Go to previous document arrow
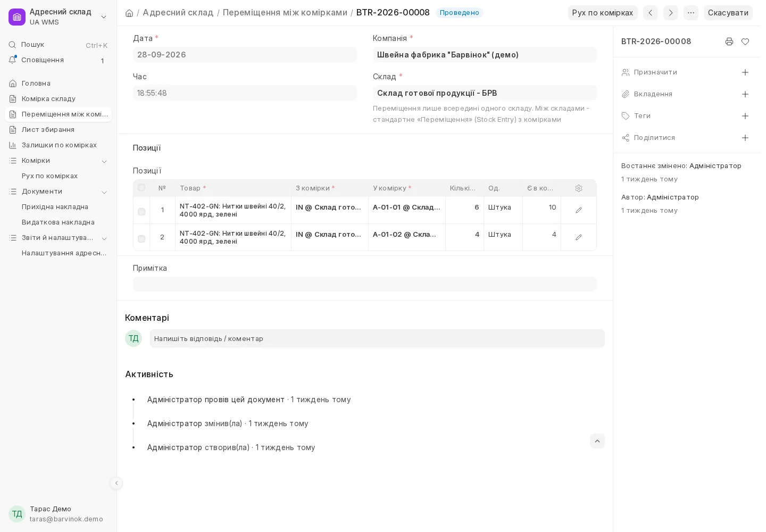This screenshot has width=766, height=532. tap(651, 13)
